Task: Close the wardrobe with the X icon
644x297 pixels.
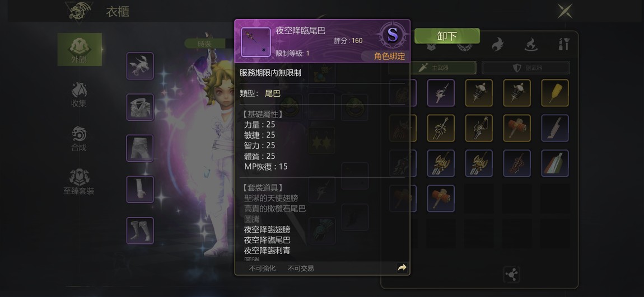Action: point(564,11)
